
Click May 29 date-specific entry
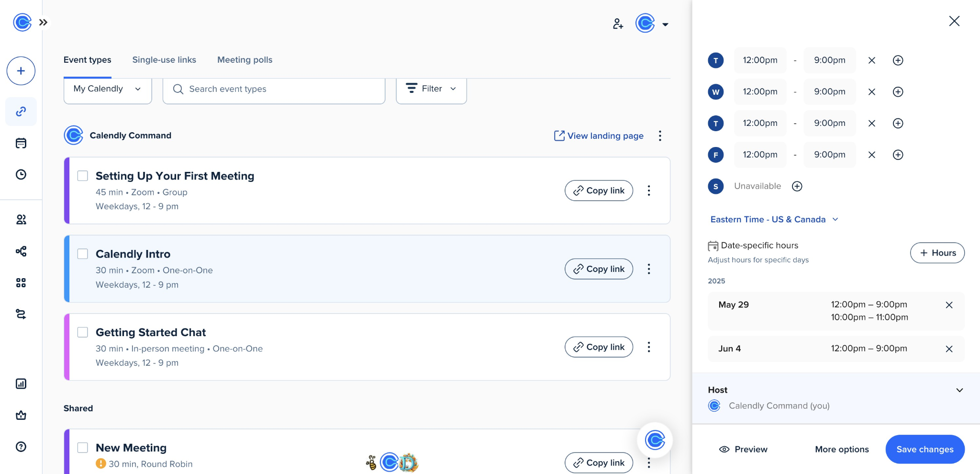836,311
